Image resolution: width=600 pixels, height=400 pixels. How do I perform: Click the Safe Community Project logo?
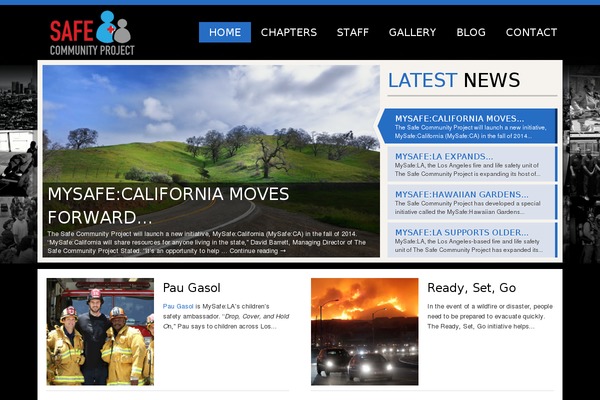coord(92,33)
